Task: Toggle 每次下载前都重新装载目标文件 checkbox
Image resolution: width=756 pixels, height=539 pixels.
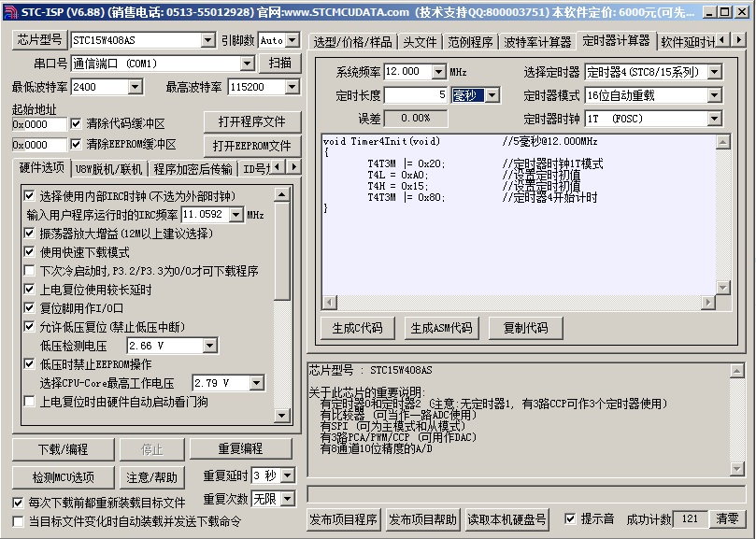Action: point(18,503)
